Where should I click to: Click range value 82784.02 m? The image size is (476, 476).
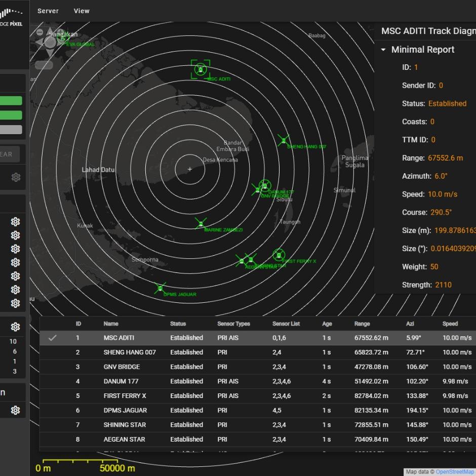pos(371,396)
